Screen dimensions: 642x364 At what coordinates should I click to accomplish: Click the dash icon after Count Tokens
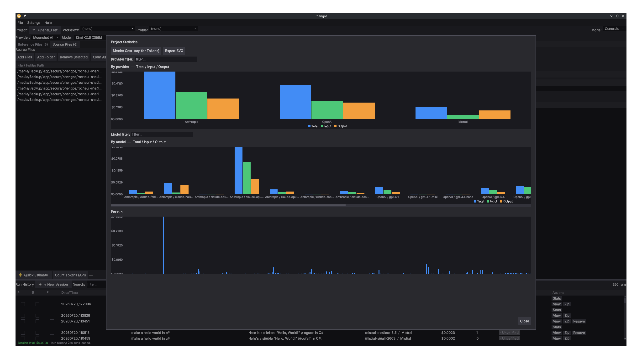pos(91,275)
